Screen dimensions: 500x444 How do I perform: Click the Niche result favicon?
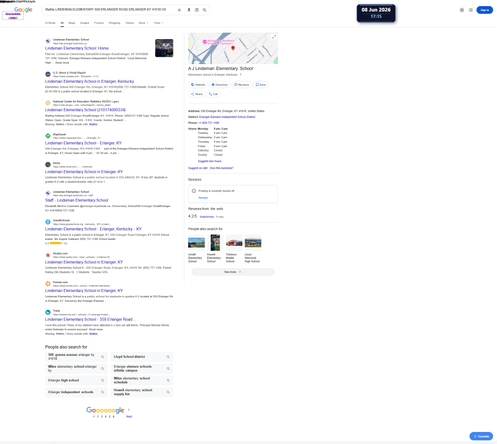48,165
